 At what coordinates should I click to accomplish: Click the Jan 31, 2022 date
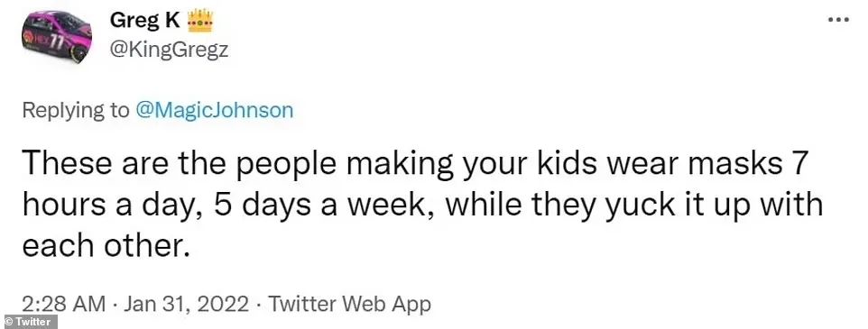[186, 304]
